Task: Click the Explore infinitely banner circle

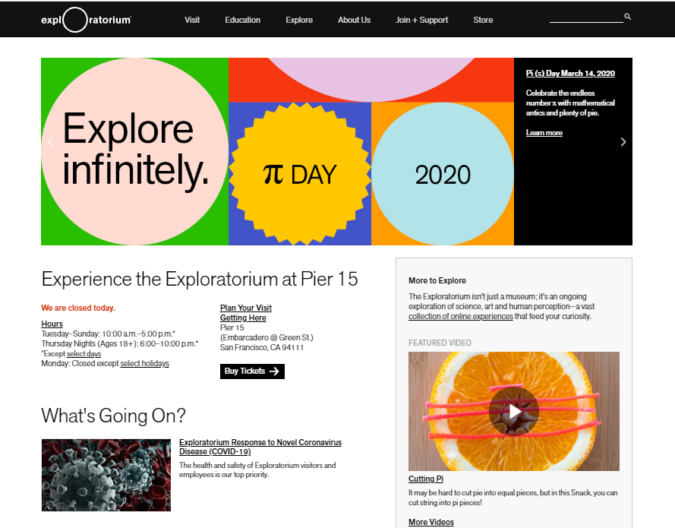Action: tap(135, 151)
